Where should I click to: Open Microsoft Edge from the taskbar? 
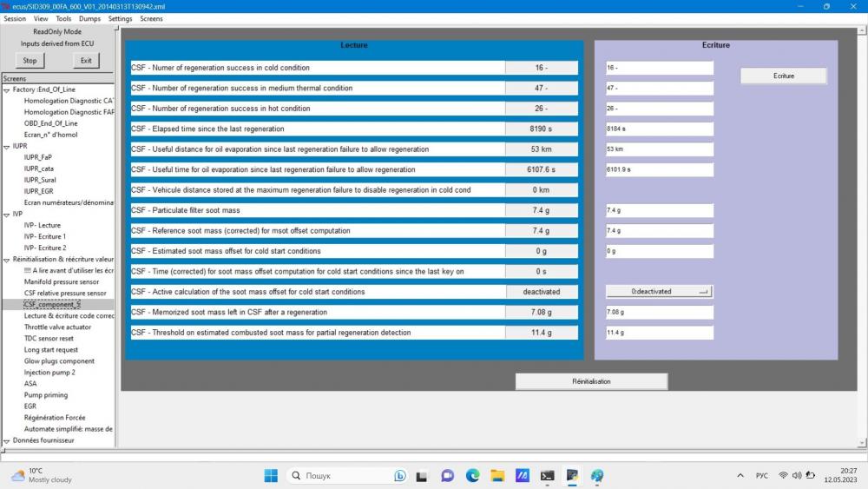[x=472, y=476]
